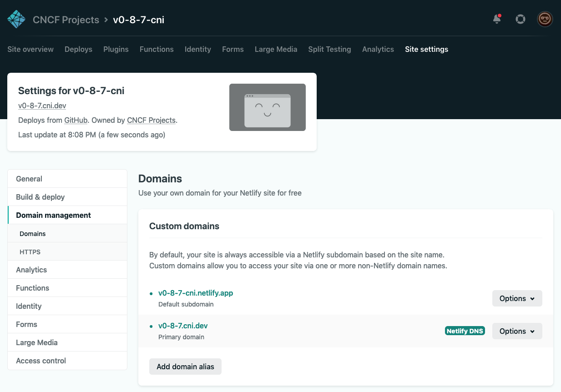Select General in settings sidebar
561x392 pixels.
coord(67,179)
